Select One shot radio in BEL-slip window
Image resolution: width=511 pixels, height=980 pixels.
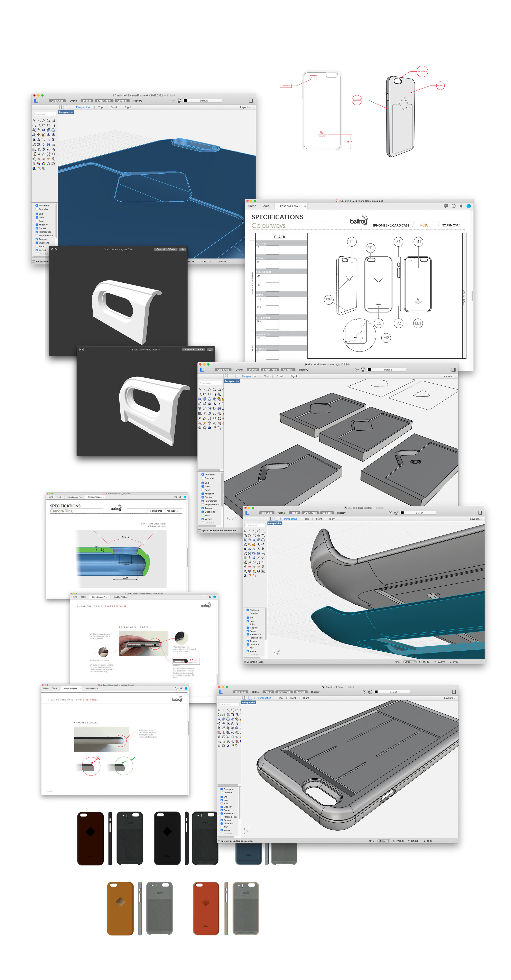point(248,613)
